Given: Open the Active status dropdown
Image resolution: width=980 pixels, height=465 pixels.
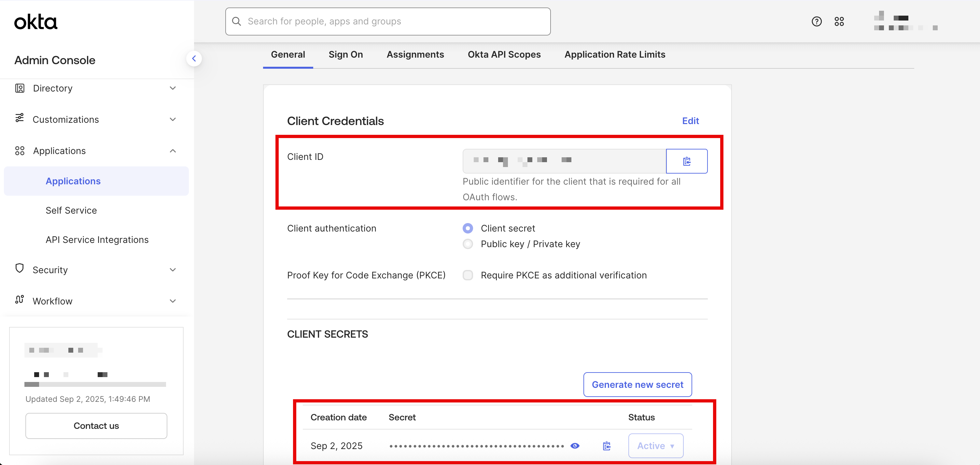Looking at the screenshot, I should [655, 445].
